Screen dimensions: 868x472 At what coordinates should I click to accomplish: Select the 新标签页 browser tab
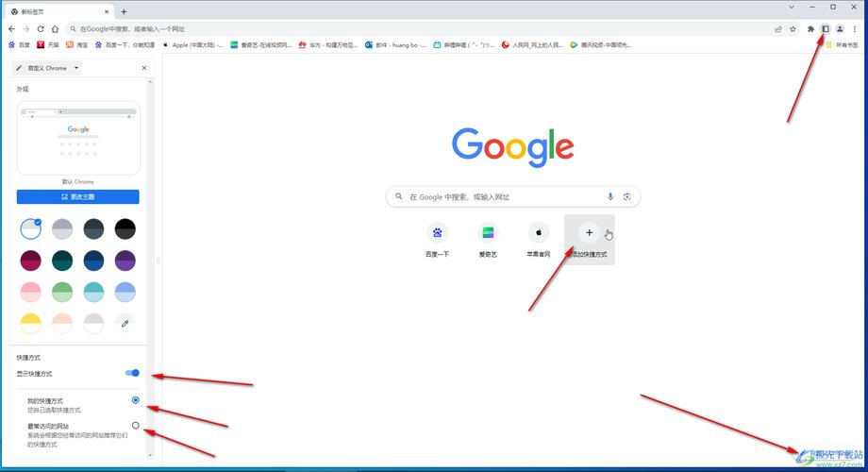pos(58,11)
